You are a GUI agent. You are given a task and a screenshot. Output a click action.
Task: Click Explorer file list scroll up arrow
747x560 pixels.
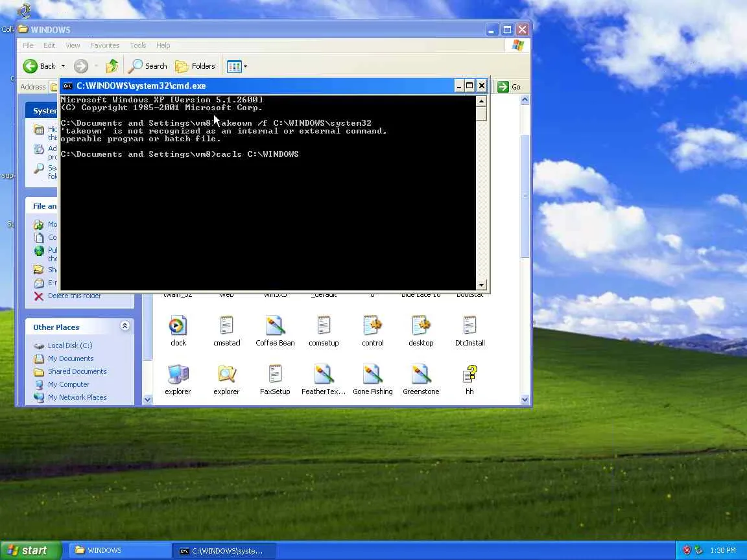(x=525, y=100)
